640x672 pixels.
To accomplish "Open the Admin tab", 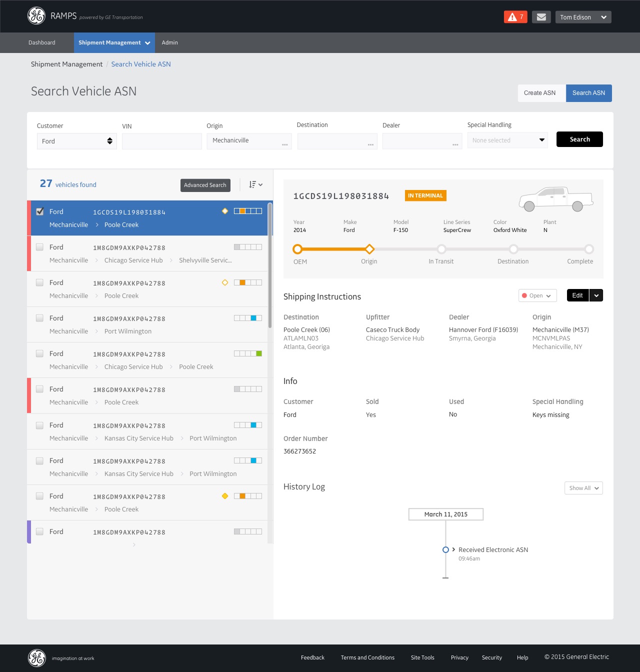I will pyautogui.click(x=170, y=42).
